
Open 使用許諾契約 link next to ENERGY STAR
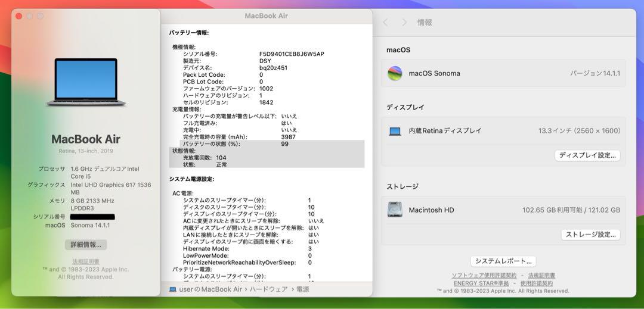[x=537, y=283]
